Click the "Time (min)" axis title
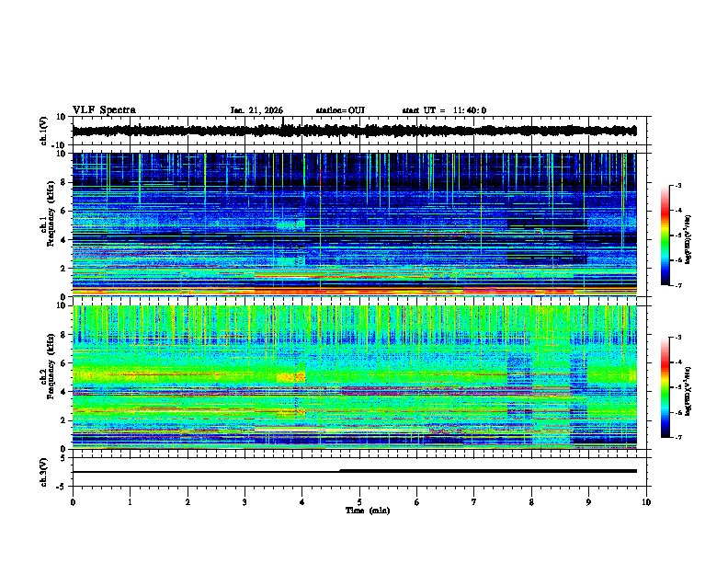Viewport: 728px width, 563px height. coord(368,511)
